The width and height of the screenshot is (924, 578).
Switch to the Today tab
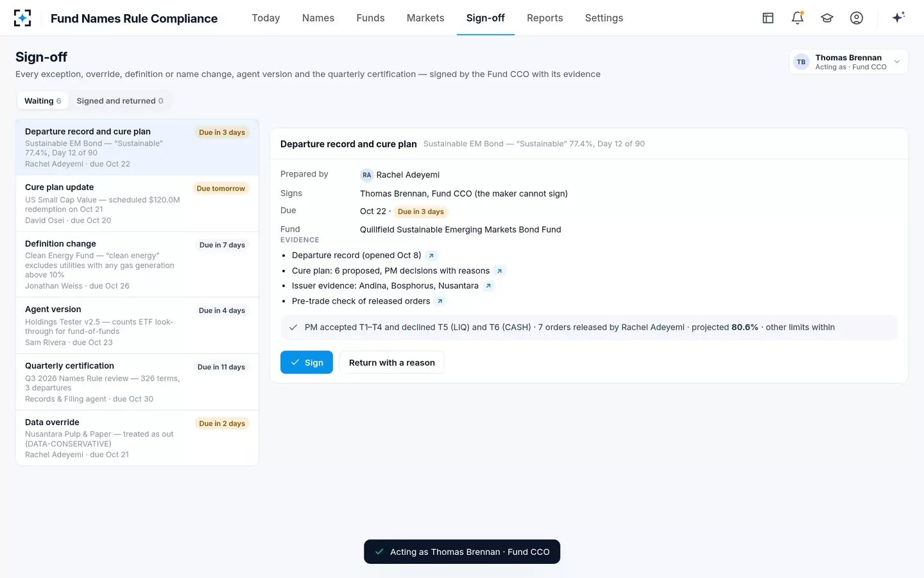point(266,18)
